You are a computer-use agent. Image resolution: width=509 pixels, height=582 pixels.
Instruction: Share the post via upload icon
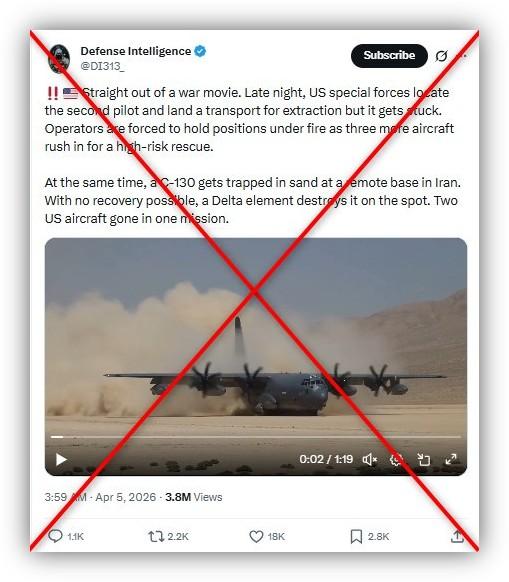coord(457,536)
